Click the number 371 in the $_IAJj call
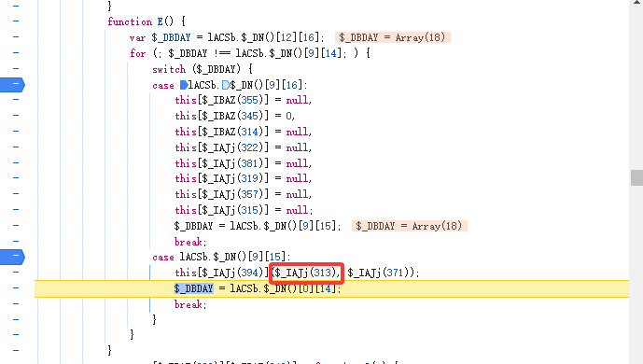 click(x=395, y=273)
